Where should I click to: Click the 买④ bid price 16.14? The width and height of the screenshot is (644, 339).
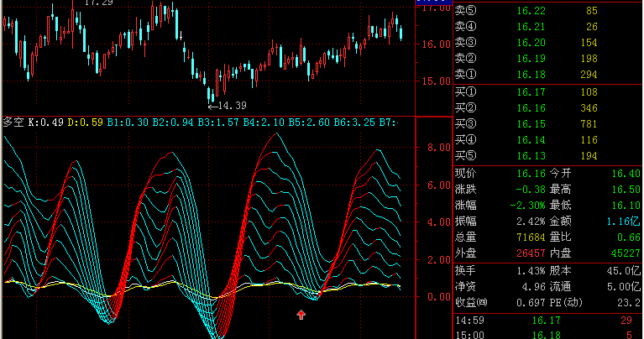click(531, 140)
